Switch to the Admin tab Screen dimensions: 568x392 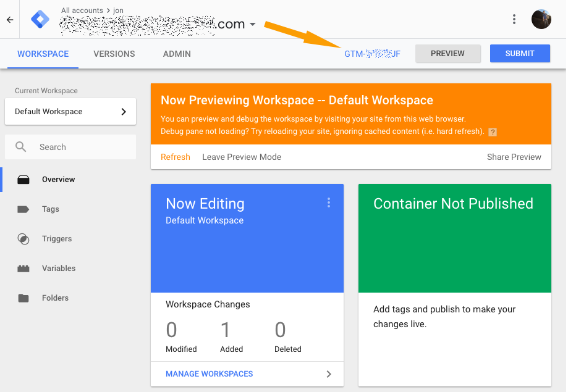(177, 54)
